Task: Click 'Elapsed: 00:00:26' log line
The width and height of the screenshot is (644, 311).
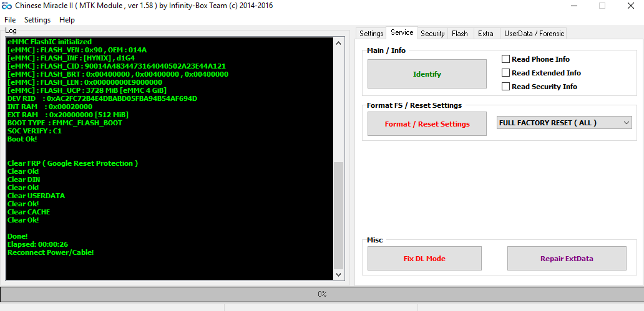Action: tap(38, 244)
